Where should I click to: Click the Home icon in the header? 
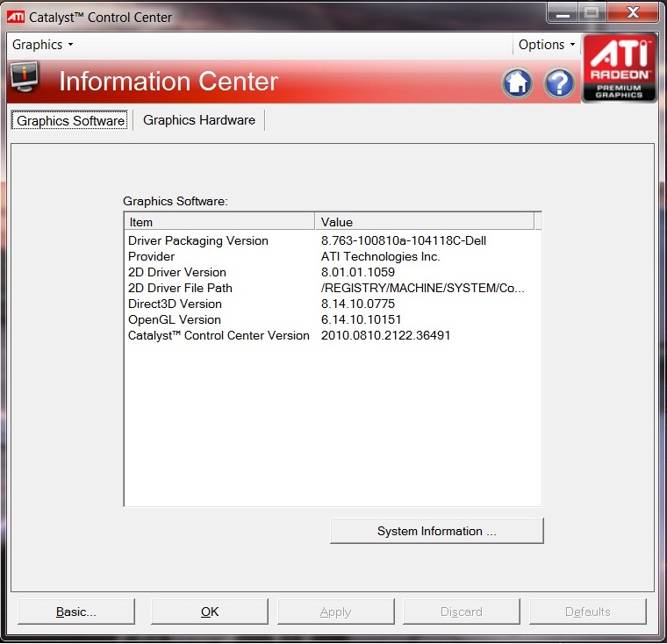[517, 83]
